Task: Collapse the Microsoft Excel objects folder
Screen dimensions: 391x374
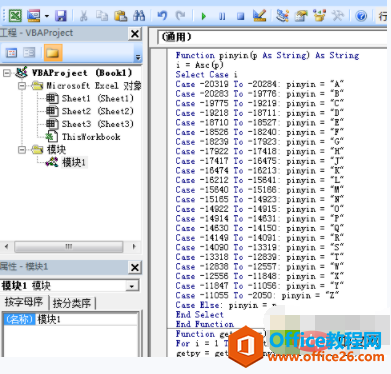Action: point(22,86)
